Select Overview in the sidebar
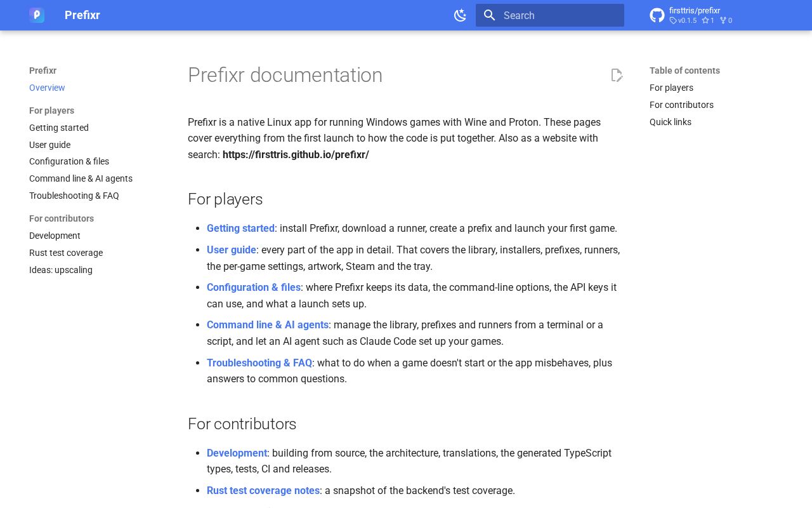 (47, 88)
